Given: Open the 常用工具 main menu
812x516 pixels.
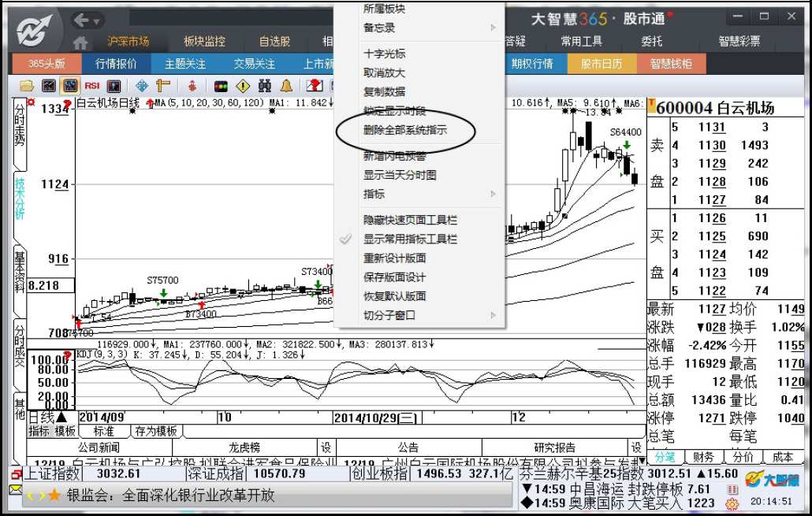Looking at the screenshot, I should (x=582, y=42).
